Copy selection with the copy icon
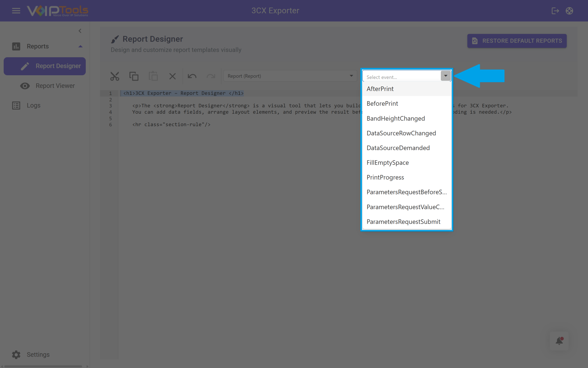Image resolution: width=588 pixels, height=368 pixels. [x=134, y=76]
